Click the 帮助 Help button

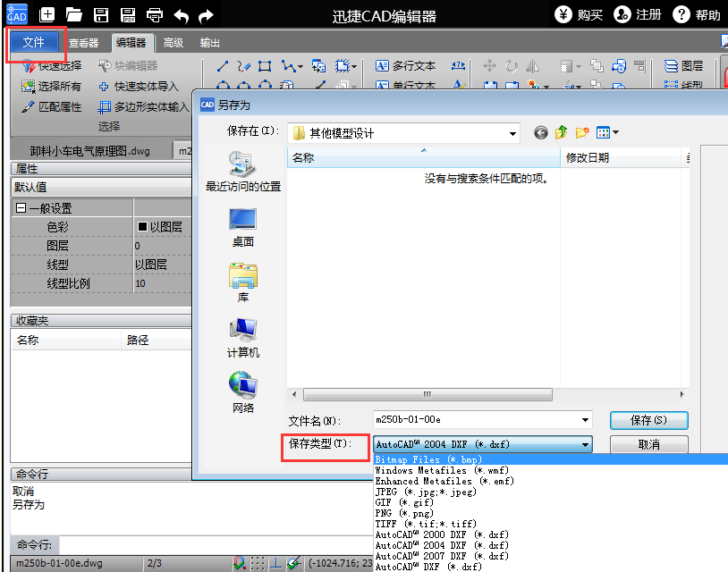[697, 15]
